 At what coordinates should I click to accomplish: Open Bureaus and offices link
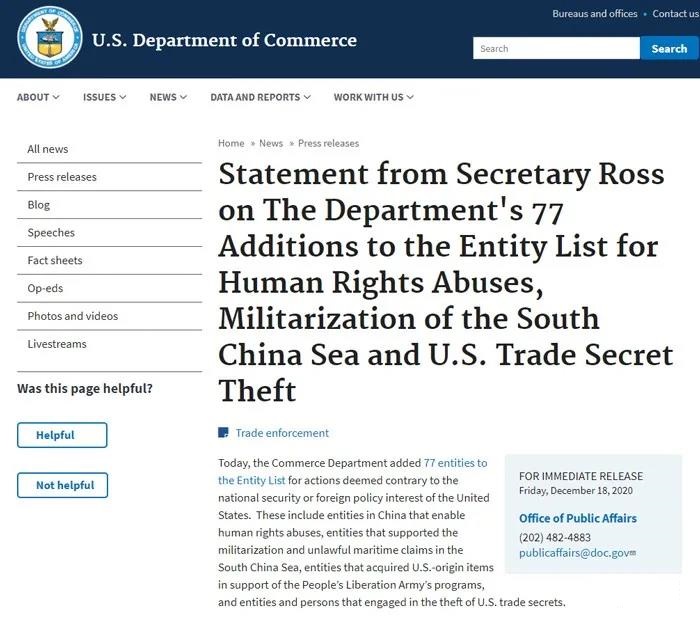[x=594, y=14]
